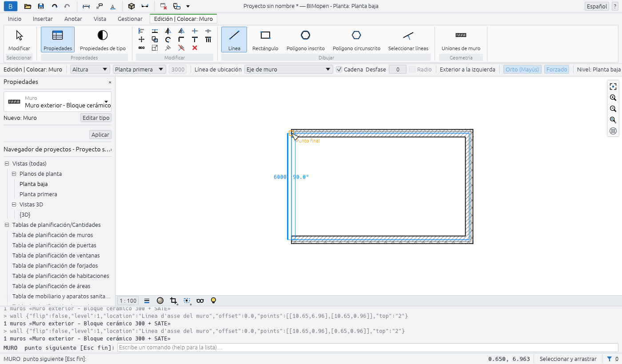Open a project with the folder icon

(28, 6)
